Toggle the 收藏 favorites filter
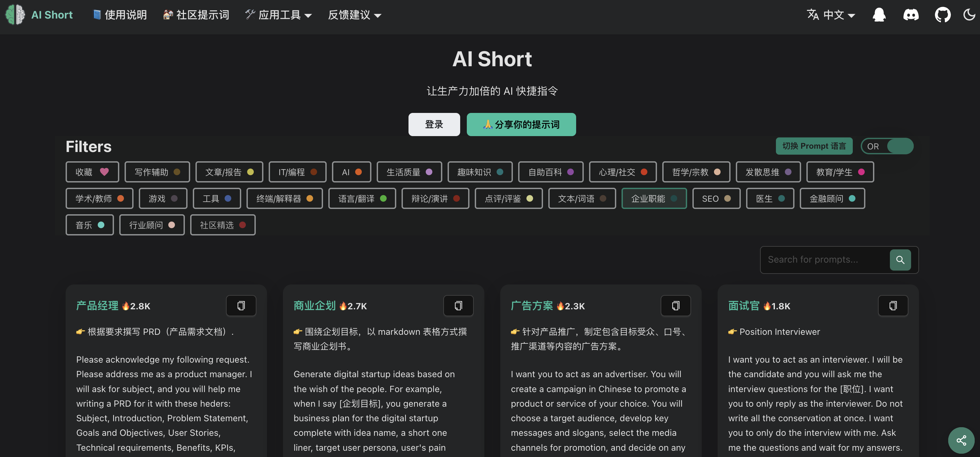 (92, 172)
